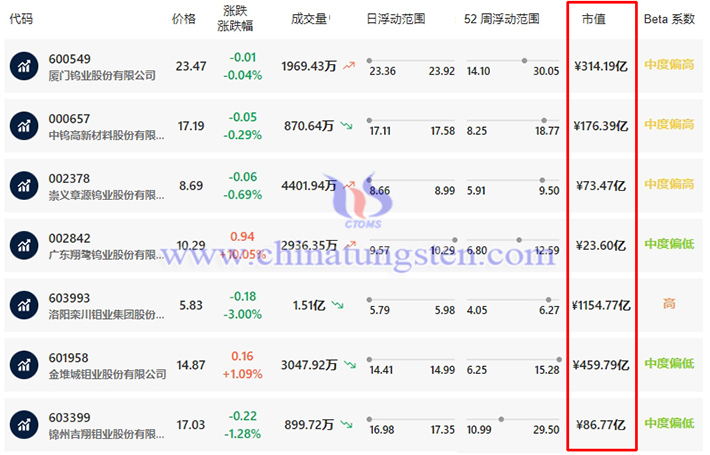Click 600549 52-week range slider 14.10–30.05
The width and height of the screenshot is (710, 455).
(513, 60)
